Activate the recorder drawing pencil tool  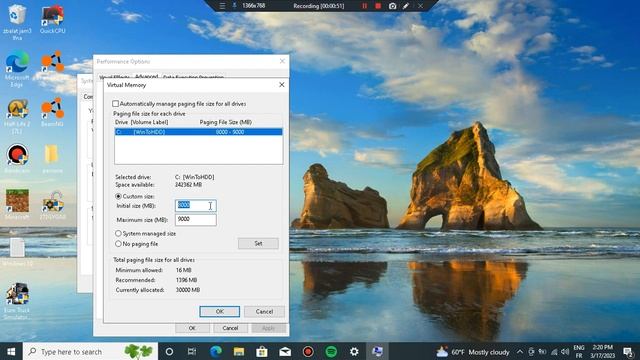pos(406,6)
